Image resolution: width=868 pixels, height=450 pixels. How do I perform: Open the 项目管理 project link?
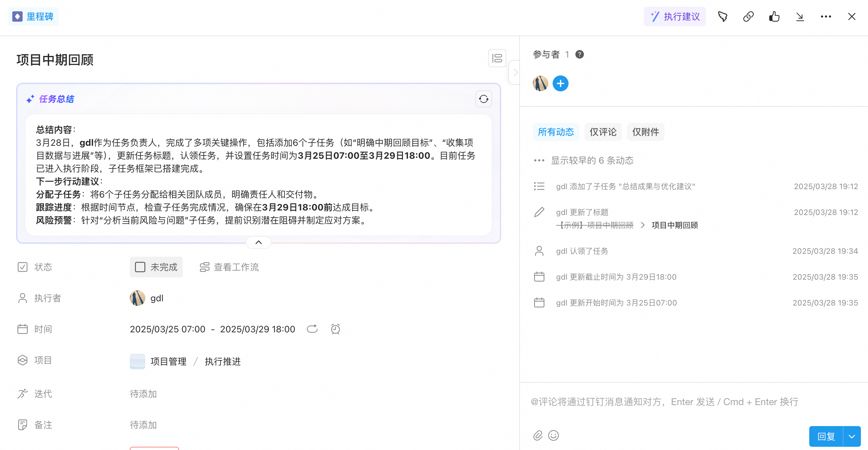169,362
